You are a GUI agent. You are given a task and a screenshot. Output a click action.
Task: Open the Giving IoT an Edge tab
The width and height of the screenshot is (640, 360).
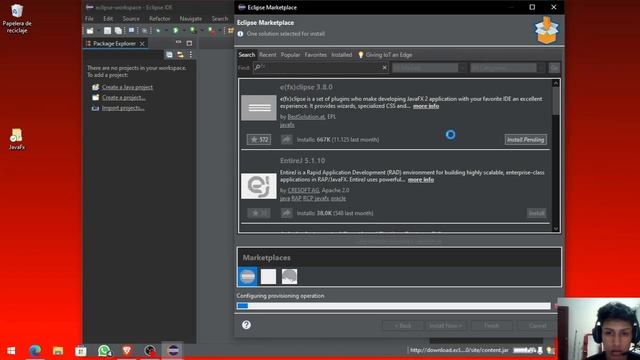pos(385,55)
